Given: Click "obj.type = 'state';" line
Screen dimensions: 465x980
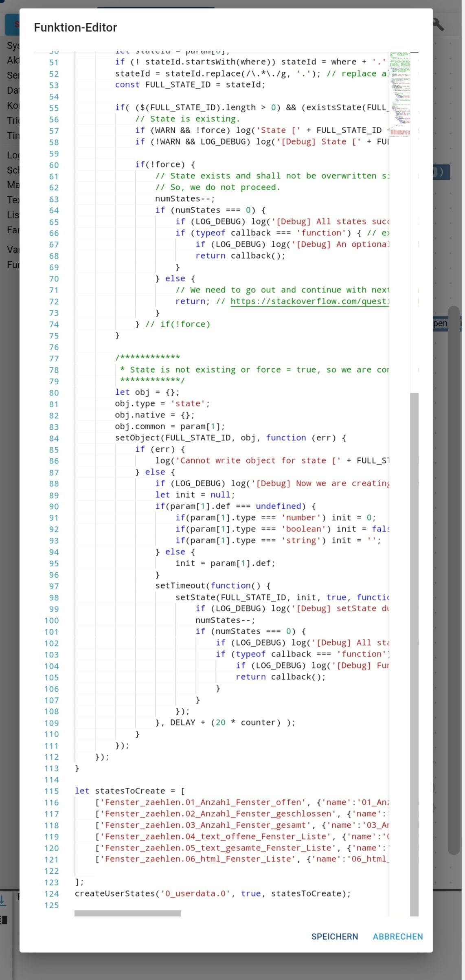Looking at the screenshot, I should coord(162,404).
